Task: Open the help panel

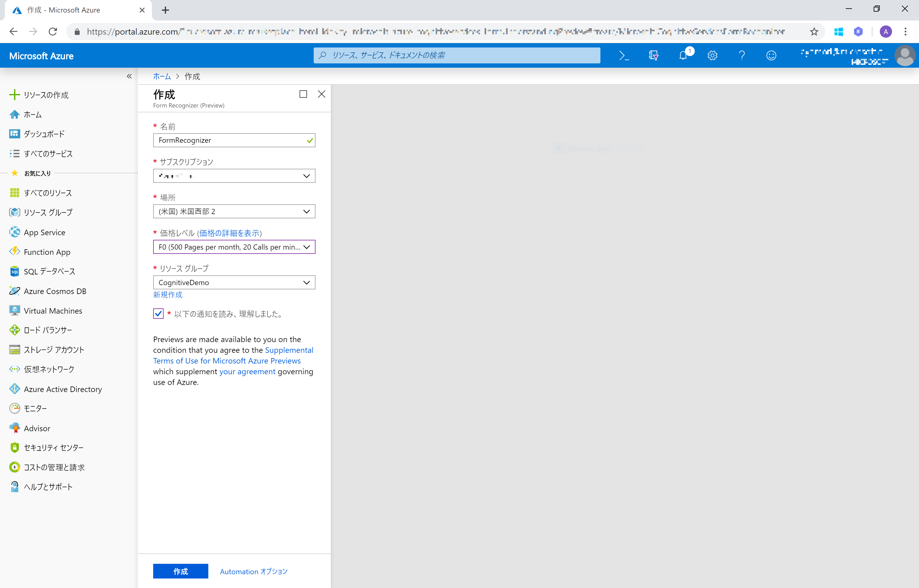Action: [742, 55]
